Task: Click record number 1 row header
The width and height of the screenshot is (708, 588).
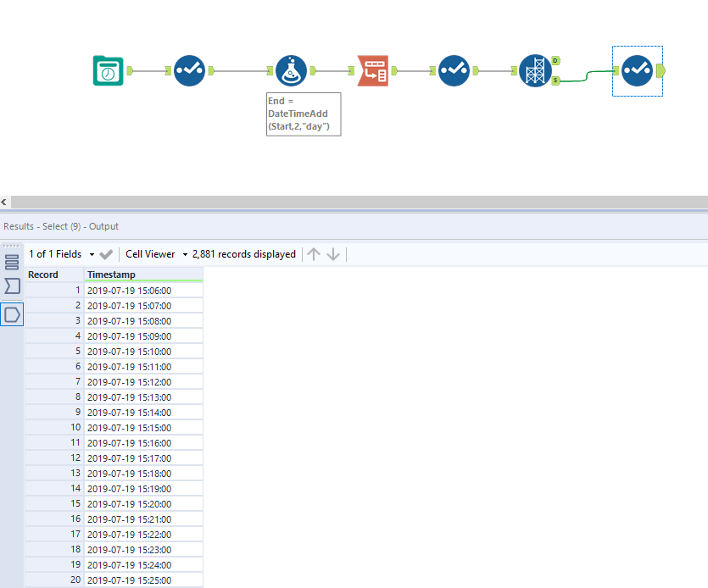Action: 54,291
